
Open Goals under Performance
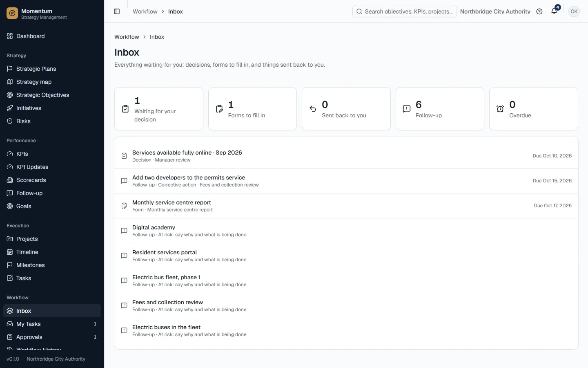point(52,206)
